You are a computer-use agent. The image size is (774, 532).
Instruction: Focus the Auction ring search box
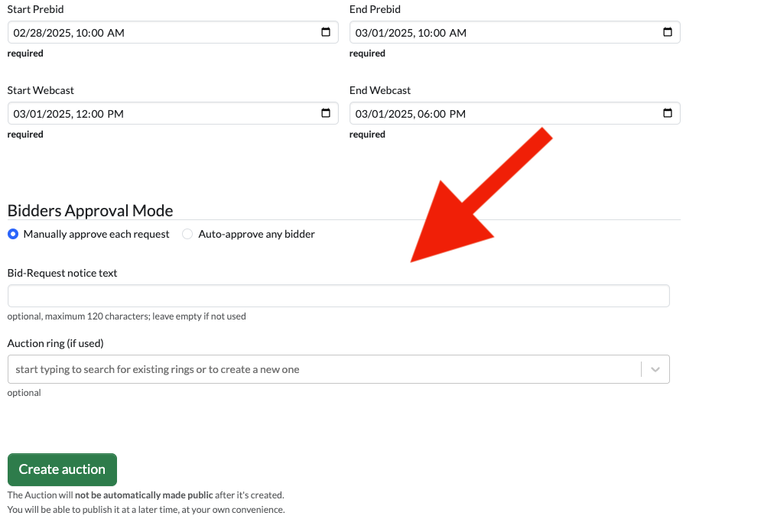click(x=321, y=369)
